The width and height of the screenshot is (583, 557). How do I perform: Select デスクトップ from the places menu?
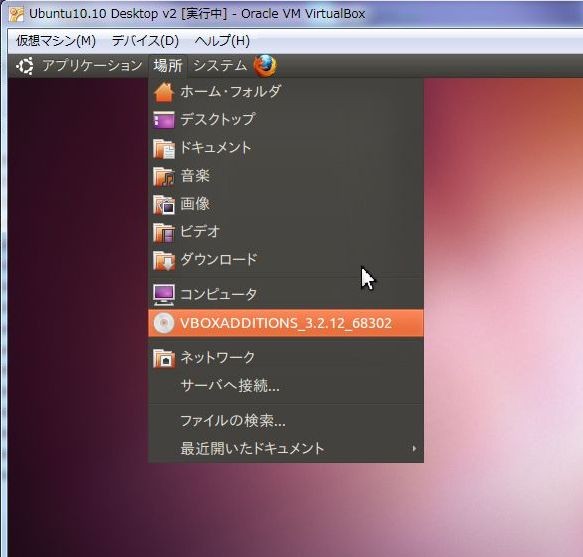click(x=286, y=120)
